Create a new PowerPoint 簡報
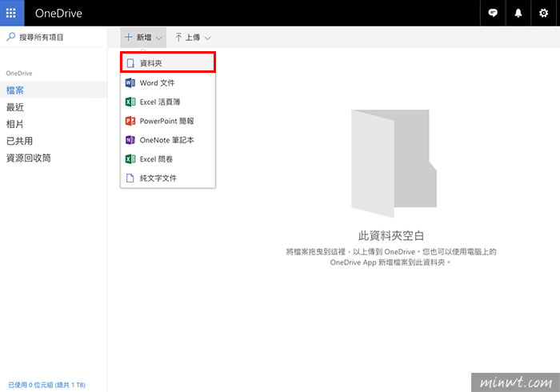 click(x=168, y=121)
